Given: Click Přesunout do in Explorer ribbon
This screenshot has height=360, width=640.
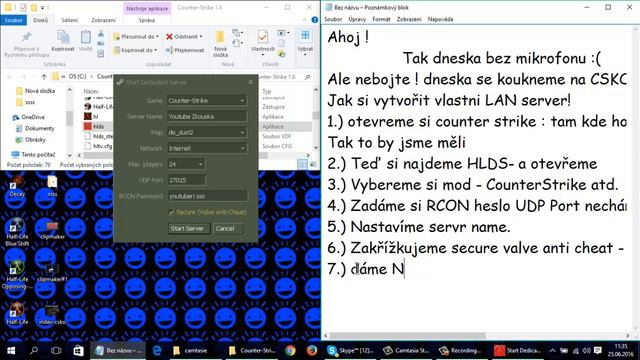Looking at the screenshot, I should click(x=136, y=37).
